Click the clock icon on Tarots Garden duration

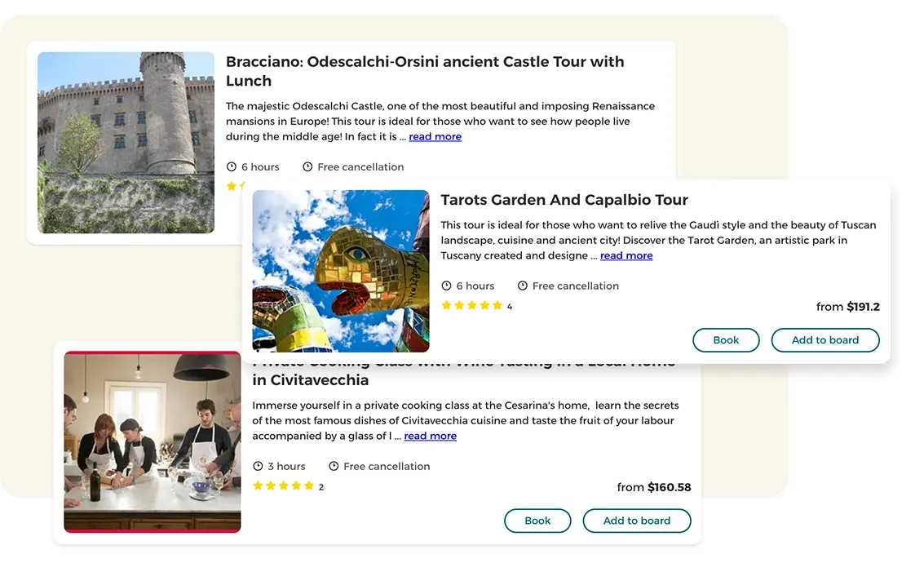(446, 286)
